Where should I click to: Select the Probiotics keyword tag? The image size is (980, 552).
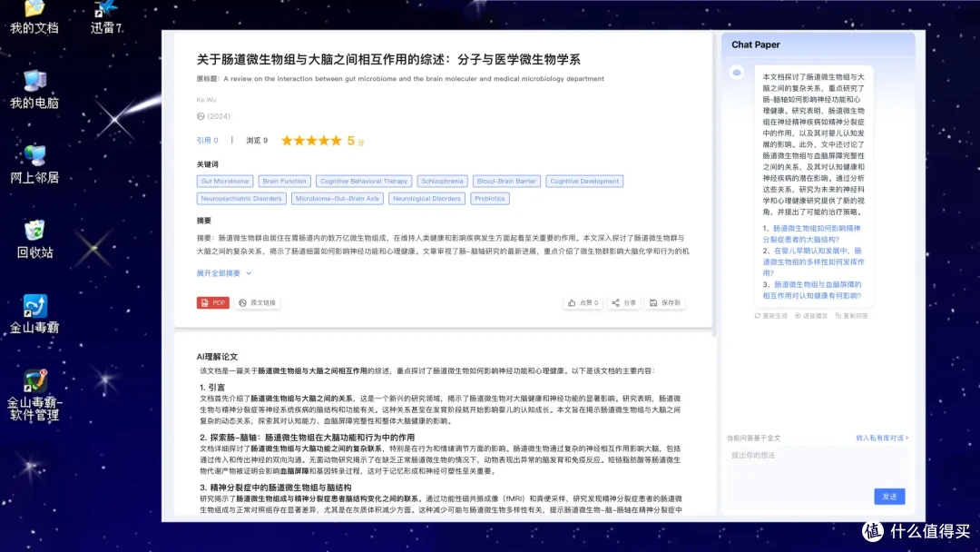489,199
